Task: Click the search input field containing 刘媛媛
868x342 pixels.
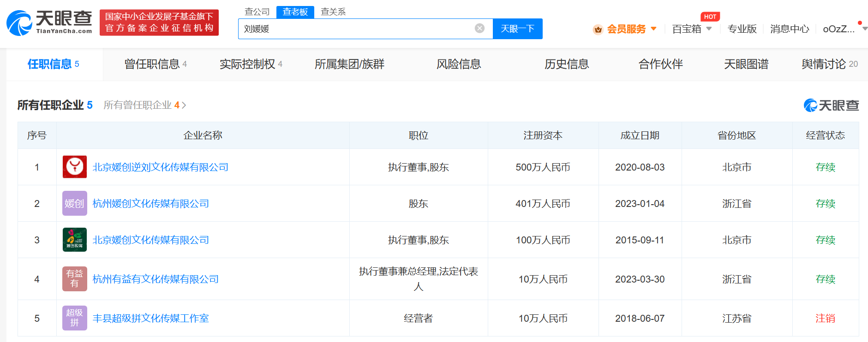Action: click(355, 29)
